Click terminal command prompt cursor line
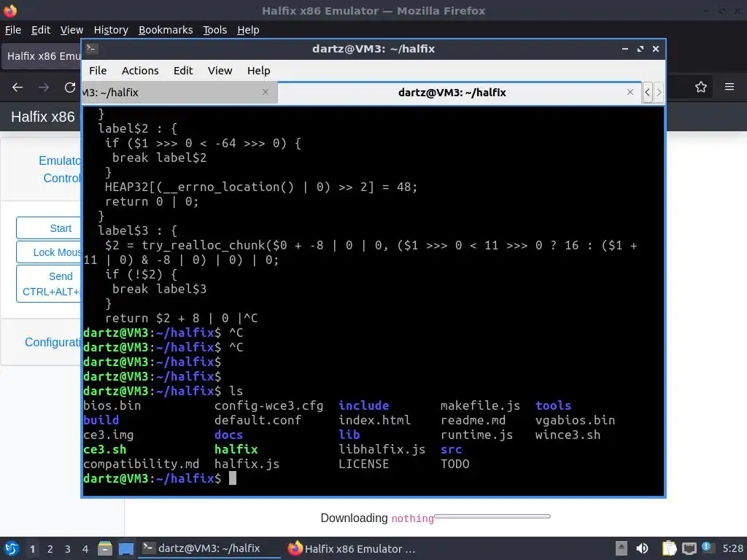This screenshot has height=560, width=747. [x=233, y=478]
